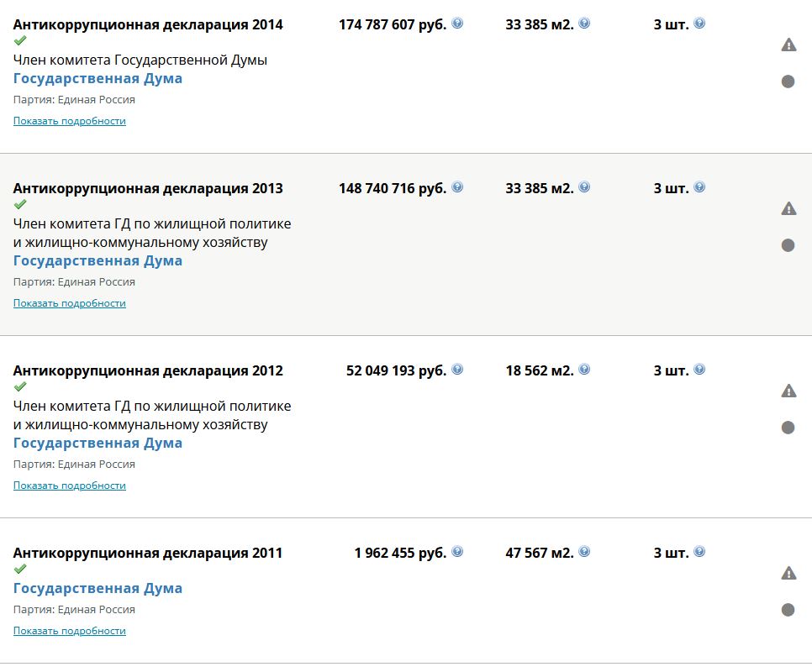This screenshot has height=672, width=812.
Task: Click help icon next to 148 740 716 руб.
Action: tap(457, 187)
